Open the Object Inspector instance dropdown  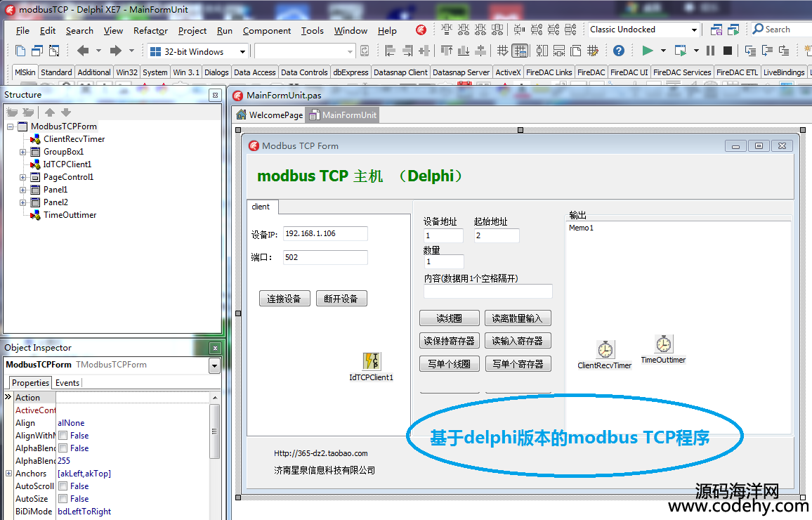click(214, 365)
